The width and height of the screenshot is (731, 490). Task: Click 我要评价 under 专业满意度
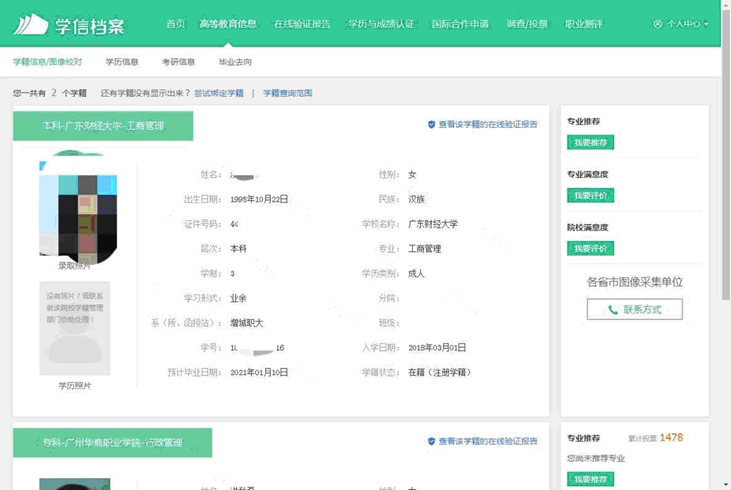point(590,196)
